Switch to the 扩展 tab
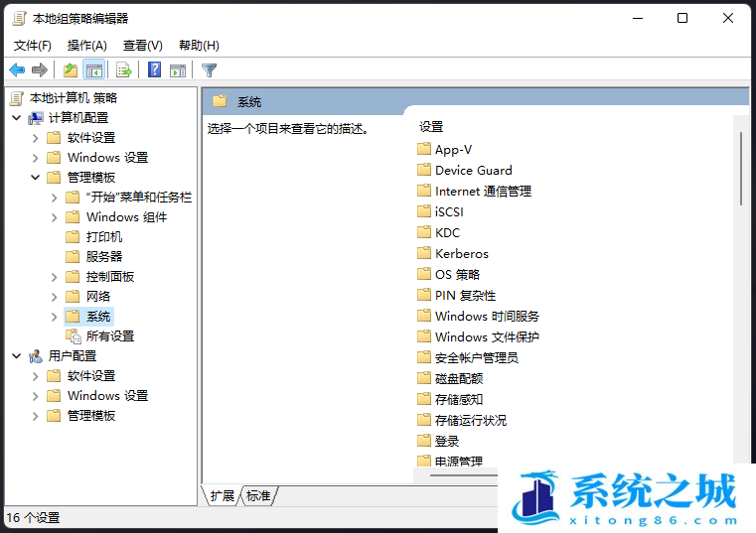 coord(222,495)
